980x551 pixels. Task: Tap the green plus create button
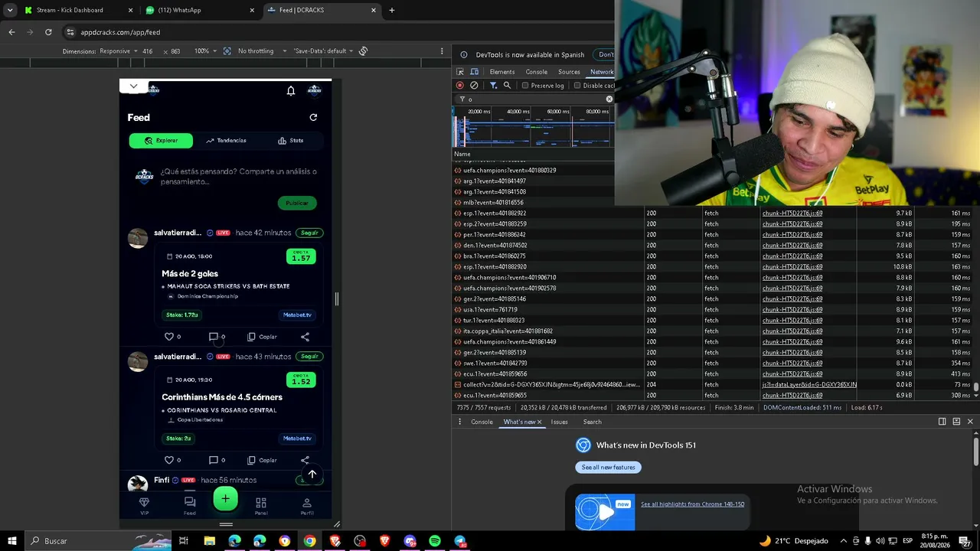pos(225,499)
